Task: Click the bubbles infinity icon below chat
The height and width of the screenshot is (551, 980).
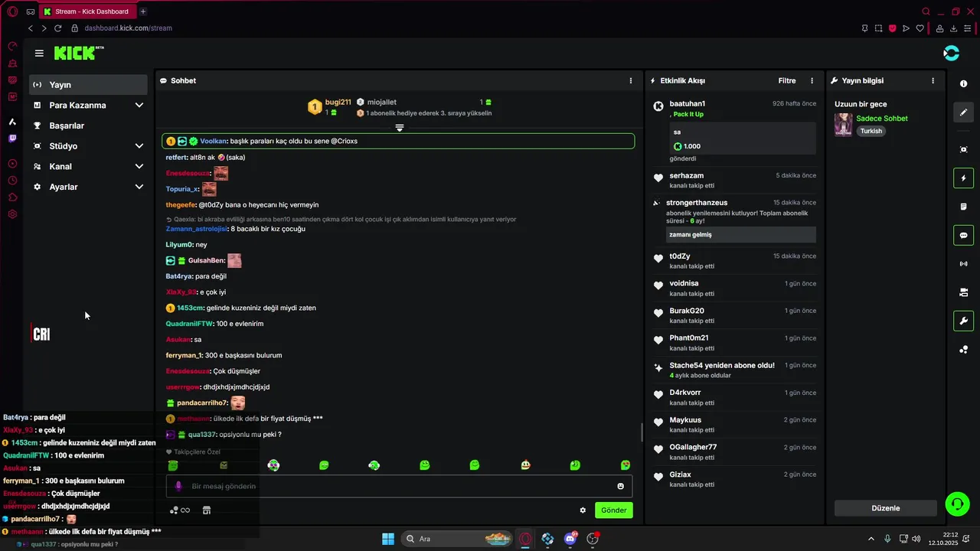Action: [x=180, y=510]
